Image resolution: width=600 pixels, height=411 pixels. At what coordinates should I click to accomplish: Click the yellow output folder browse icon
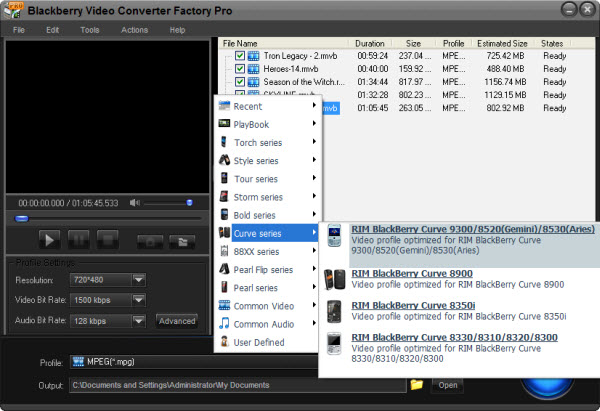point(417,385)
